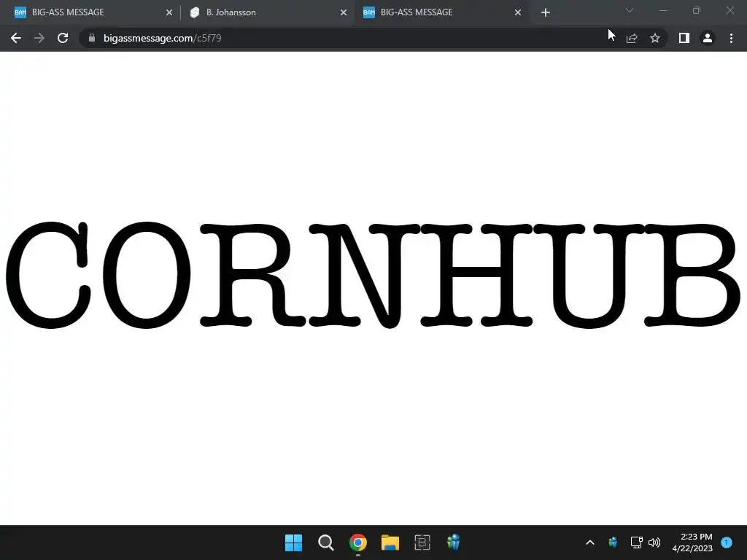This screenshot has height=560, width=747.
Task: Switch to the B. Johansson tab
Action: pos(267,12)
